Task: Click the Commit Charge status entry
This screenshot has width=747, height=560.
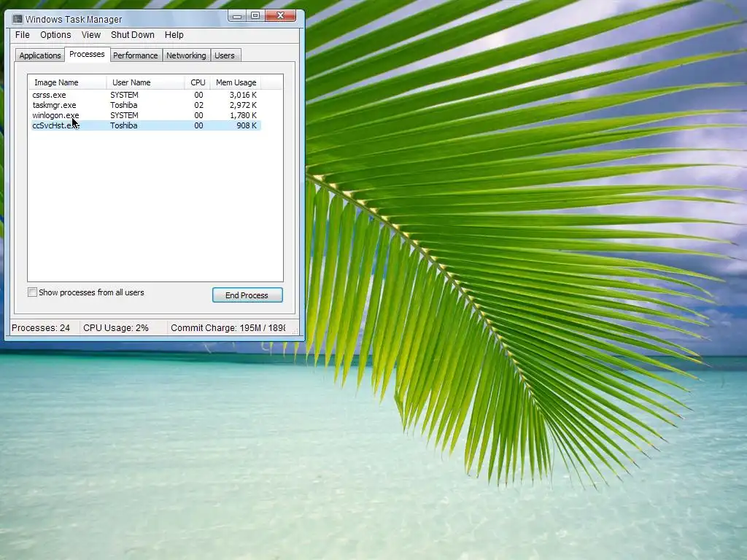Action: 228,327
